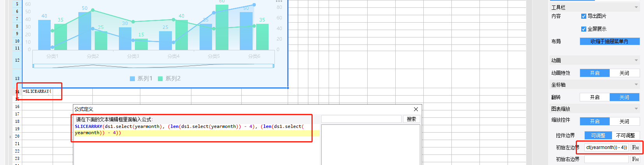Select row header 16
Viewport: 644px width, 165px height.
coord(17,106)
